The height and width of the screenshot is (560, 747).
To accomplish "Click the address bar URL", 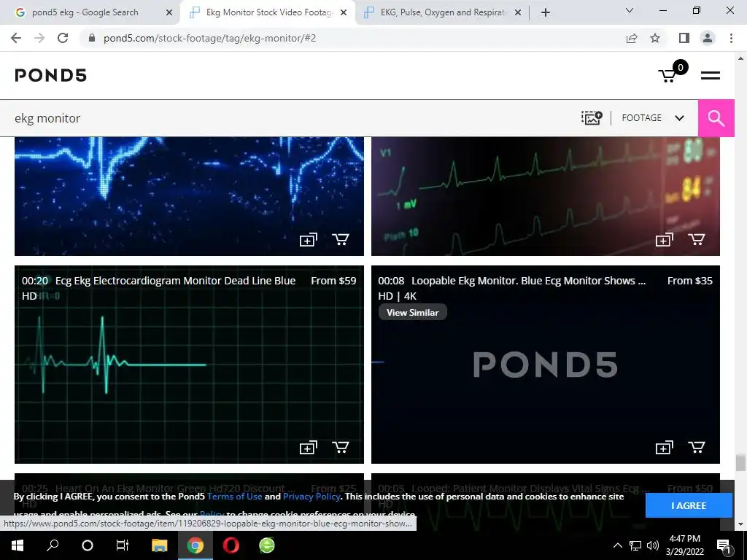I will tap(209, 38).
